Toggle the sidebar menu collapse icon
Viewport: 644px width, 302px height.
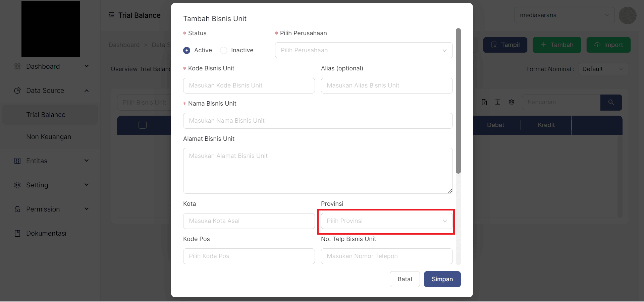(111, 15)
